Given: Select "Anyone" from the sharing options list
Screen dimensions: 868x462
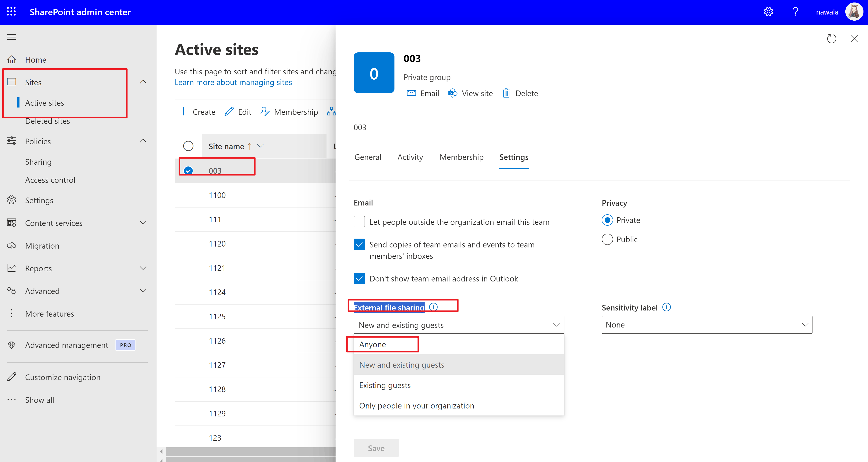Looking at the screenshot, I should click(x=372, y=344).
